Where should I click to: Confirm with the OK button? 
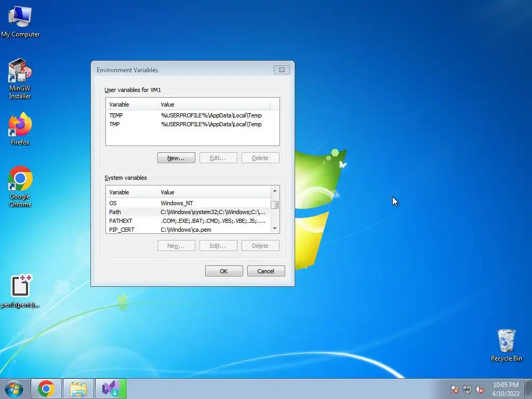pyautogui.click(x=224, y=271)
